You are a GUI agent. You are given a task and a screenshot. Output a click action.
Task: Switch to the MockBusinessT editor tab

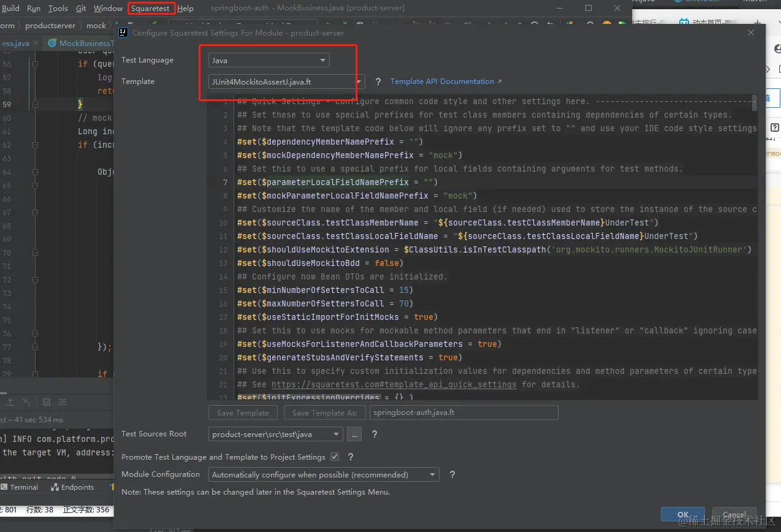tap(81, 44)
